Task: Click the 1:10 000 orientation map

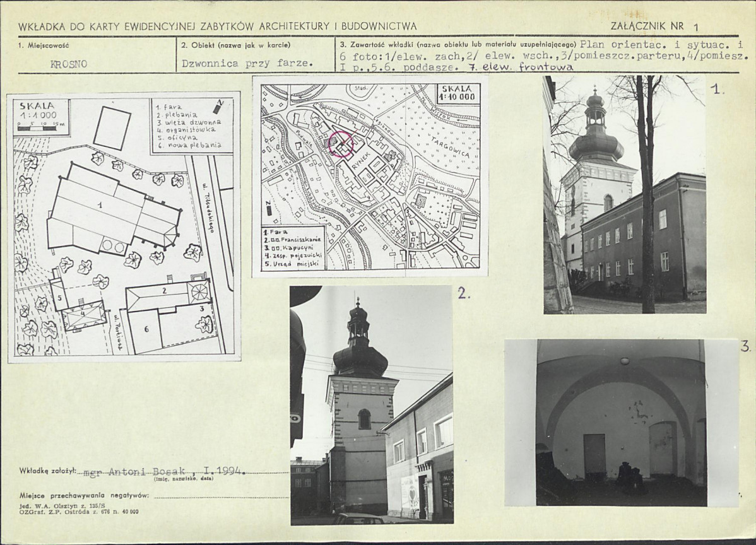Action: 369,177
